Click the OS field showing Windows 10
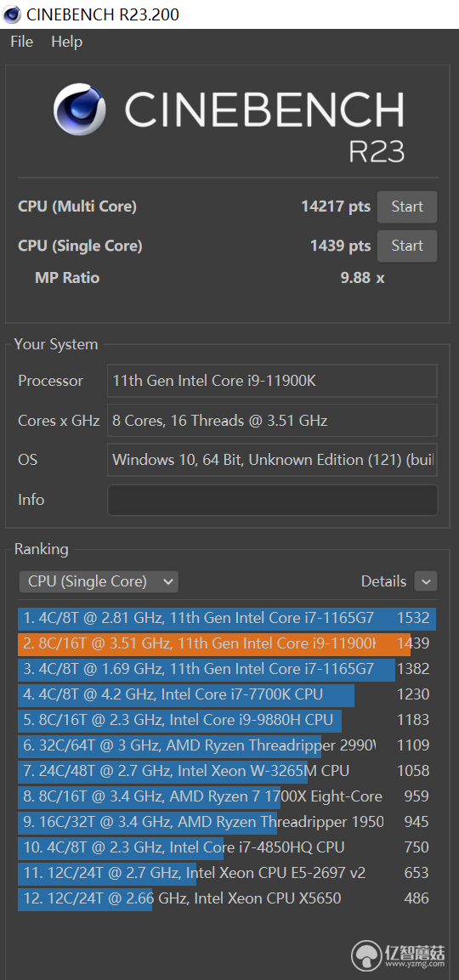The image size is (459, 980). tap(273, 460)
